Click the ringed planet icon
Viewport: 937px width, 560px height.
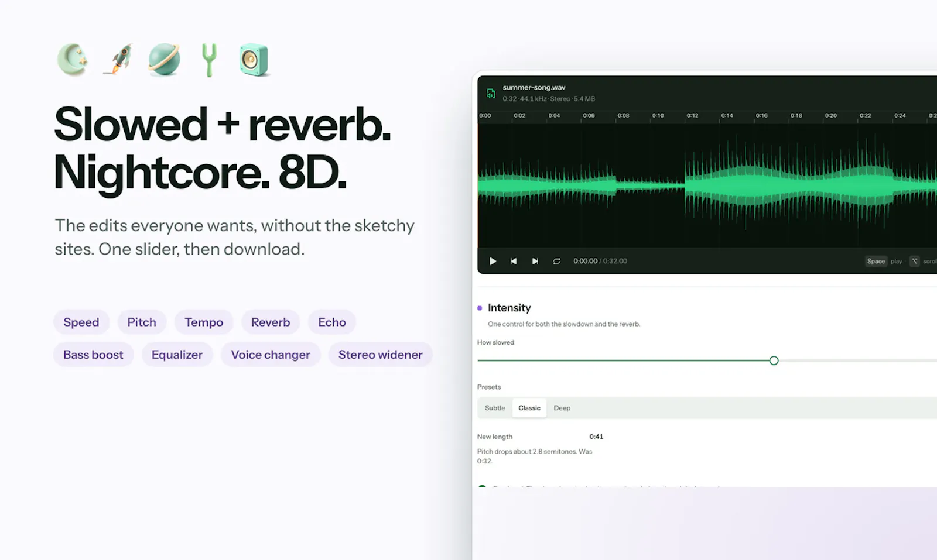[x=164, y=60]
